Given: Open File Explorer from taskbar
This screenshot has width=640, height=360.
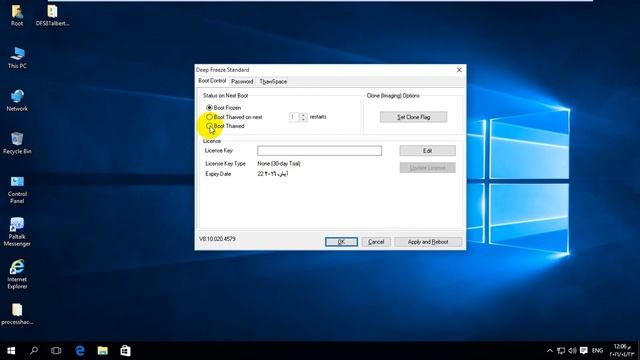Looking at the screenshot, I should 102,351.
